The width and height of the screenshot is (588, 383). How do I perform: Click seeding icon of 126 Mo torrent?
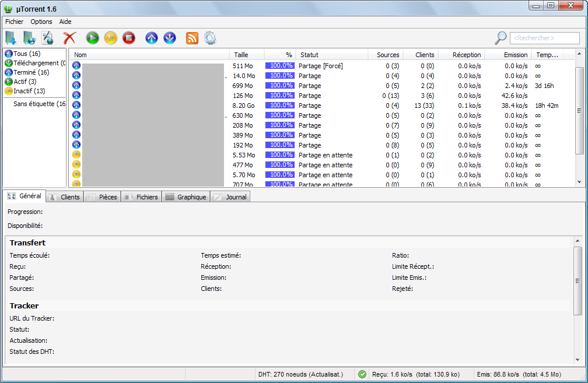pyautogui.click(x=76, y=95)
